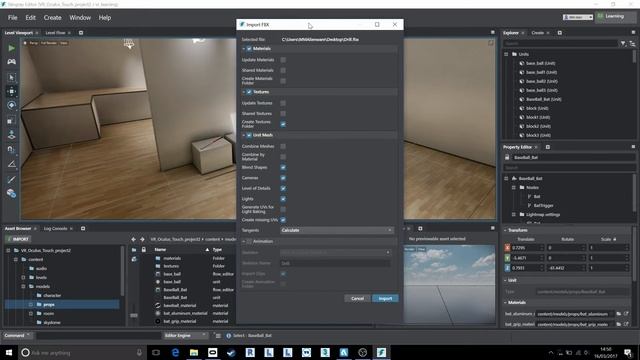Select the diagonal line measure tool
Image resolution: width=640 pixels, height=360 pixels.
pos(11,179)
